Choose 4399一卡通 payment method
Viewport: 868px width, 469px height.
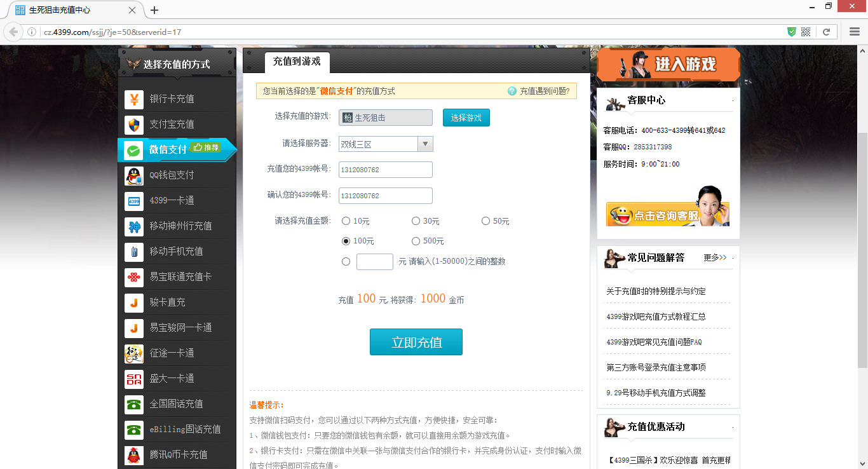pos(177,201)
